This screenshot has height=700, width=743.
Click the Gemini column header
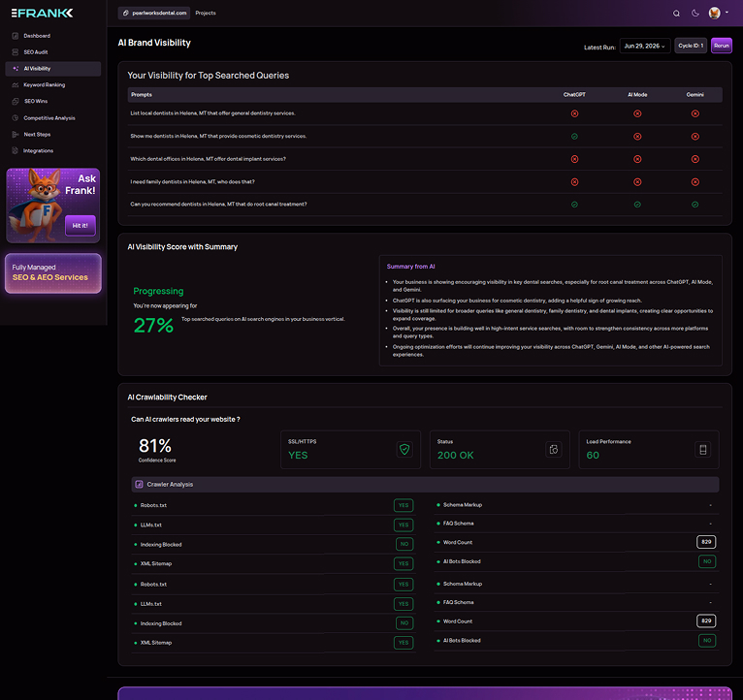pos(695,95)
